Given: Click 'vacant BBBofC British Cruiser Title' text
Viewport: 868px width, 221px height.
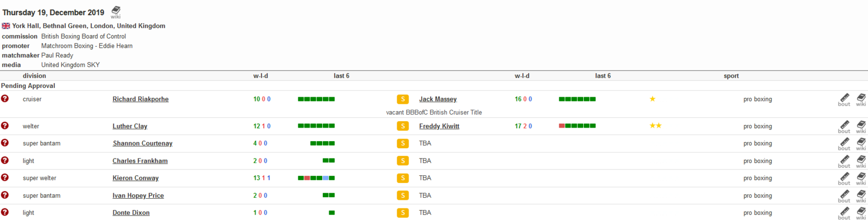Looking at the screenshot, I should tap(434, 112).
